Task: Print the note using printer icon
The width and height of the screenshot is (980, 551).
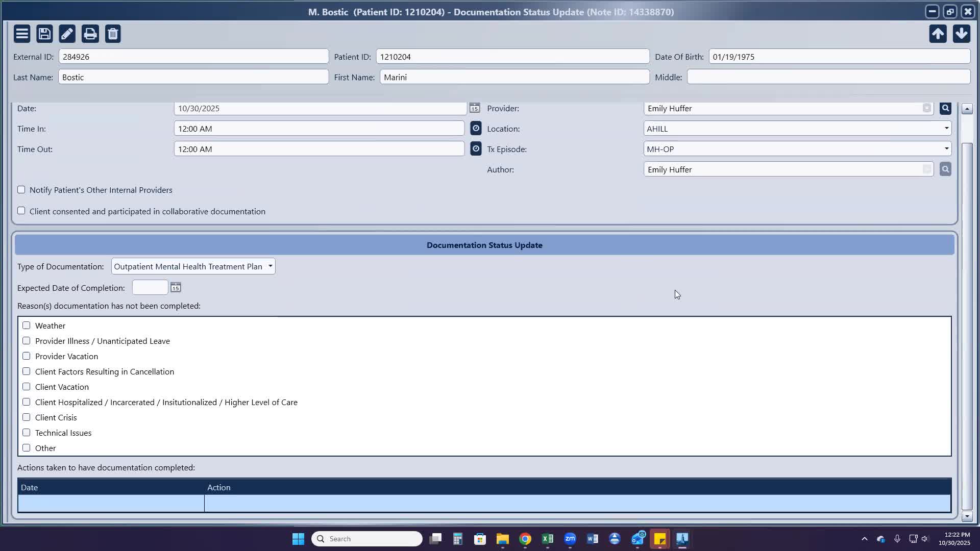Action: tap(90, 34)
